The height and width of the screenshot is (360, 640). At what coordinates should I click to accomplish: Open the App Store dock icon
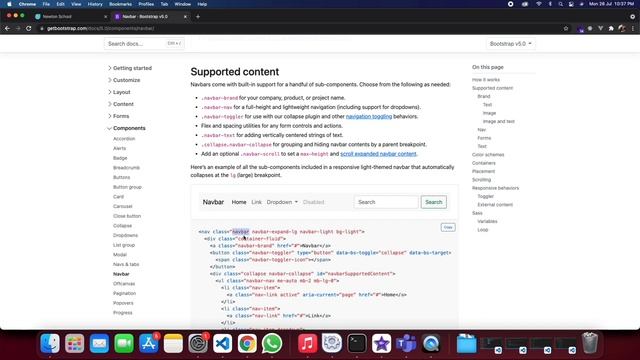(x=149, y=343)
